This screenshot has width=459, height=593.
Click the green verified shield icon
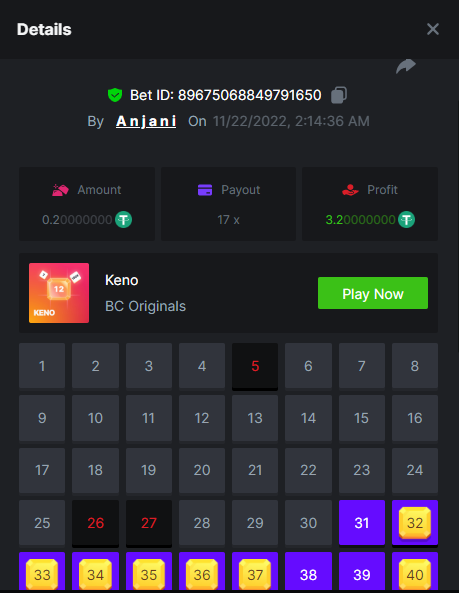[x=115, y=95]
